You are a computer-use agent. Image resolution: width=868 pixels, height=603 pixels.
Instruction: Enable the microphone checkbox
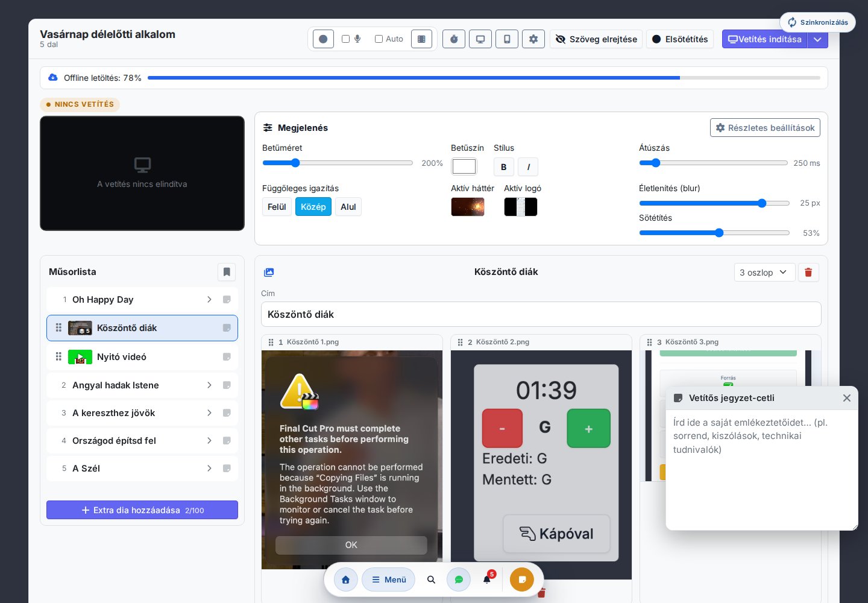tap(345, 39)
